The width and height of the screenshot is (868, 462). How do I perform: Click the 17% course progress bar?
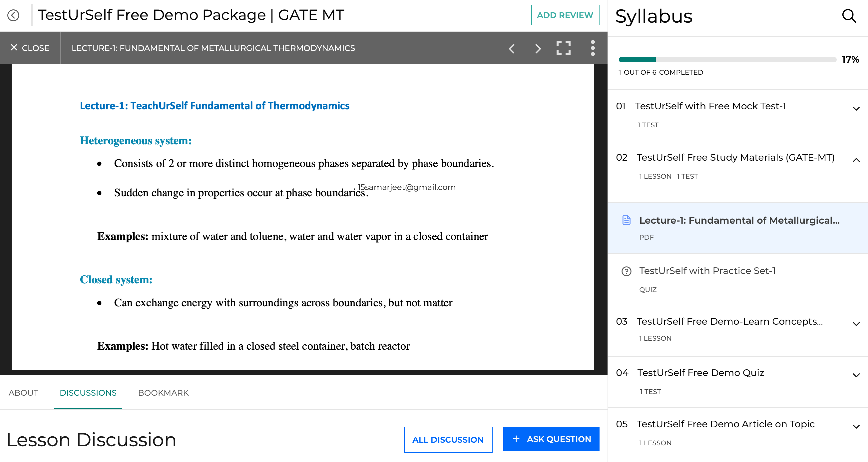pyautogui.click(x=727, y=60)
